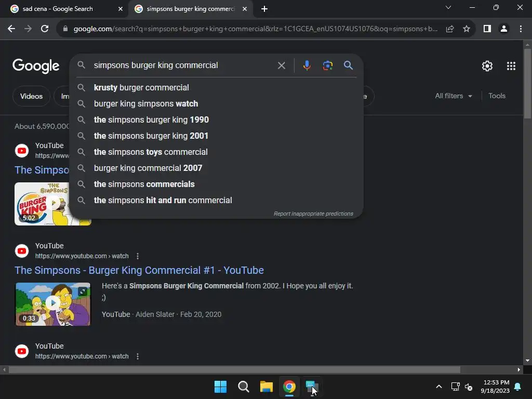Image resolution: width=532 pixels, height=399 pixels.
Task: Open File Explorer from taskbar
Action: click(267, 387)
